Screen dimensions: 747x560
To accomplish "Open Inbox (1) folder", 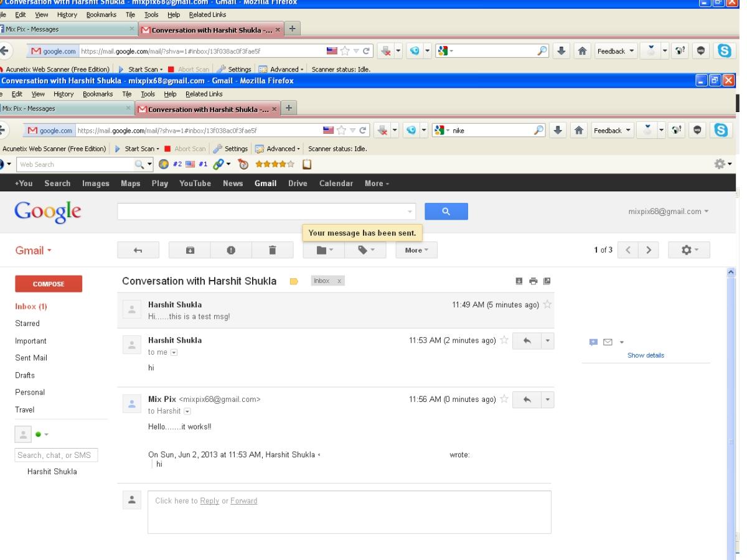I will (31, 307).
